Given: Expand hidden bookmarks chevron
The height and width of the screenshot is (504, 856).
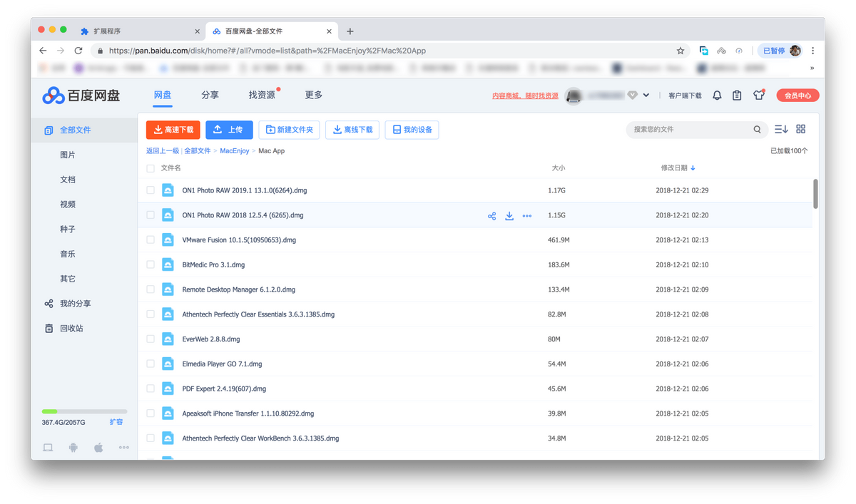Looking at the screenshot, I should click(x=812, y=68).
